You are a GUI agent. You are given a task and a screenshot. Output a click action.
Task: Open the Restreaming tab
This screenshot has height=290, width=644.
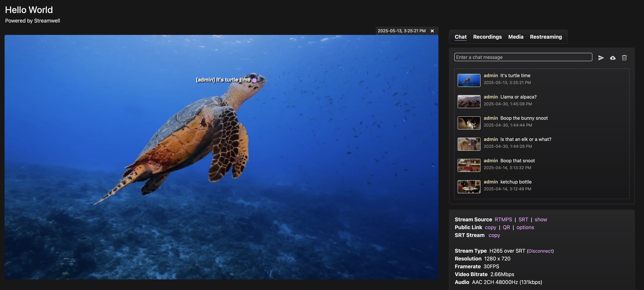(x=546, y=37)
